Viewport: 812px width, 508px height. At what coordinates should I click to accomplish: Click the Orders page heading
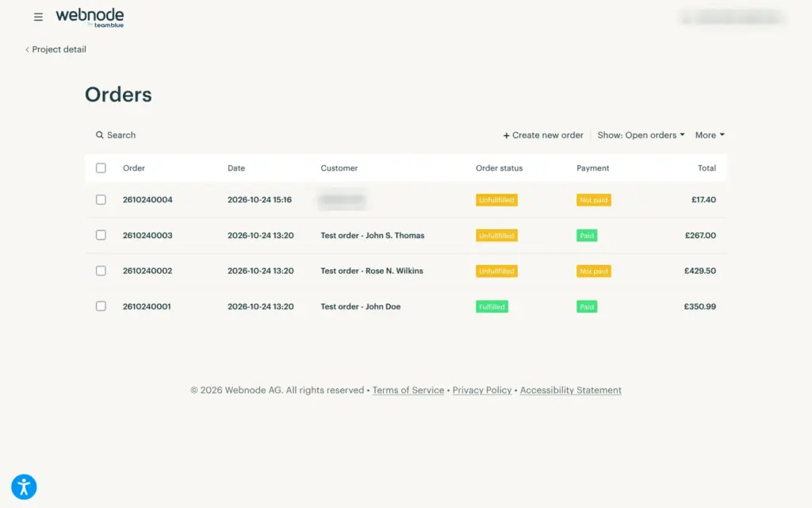click(x=119, y=94)
